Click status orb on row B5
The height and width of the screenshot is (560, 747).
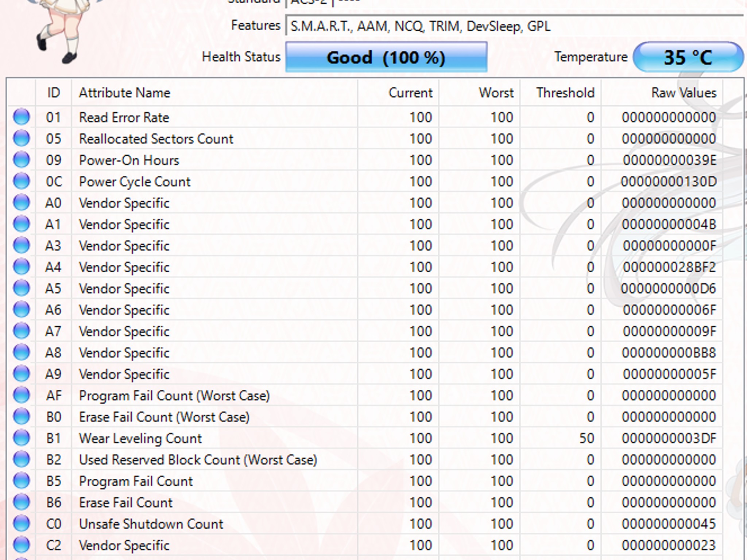[x=22, y=481]
